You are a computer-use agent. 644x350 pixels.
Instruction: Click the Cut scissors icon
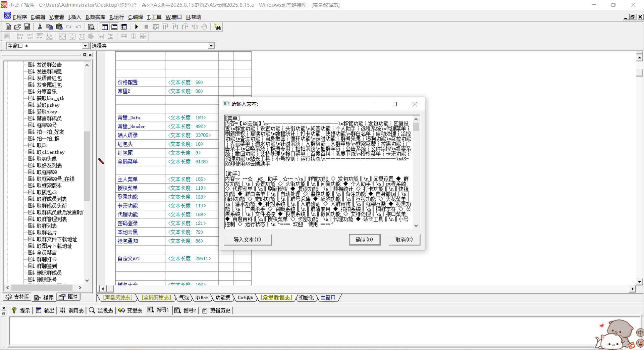point(40,27)
